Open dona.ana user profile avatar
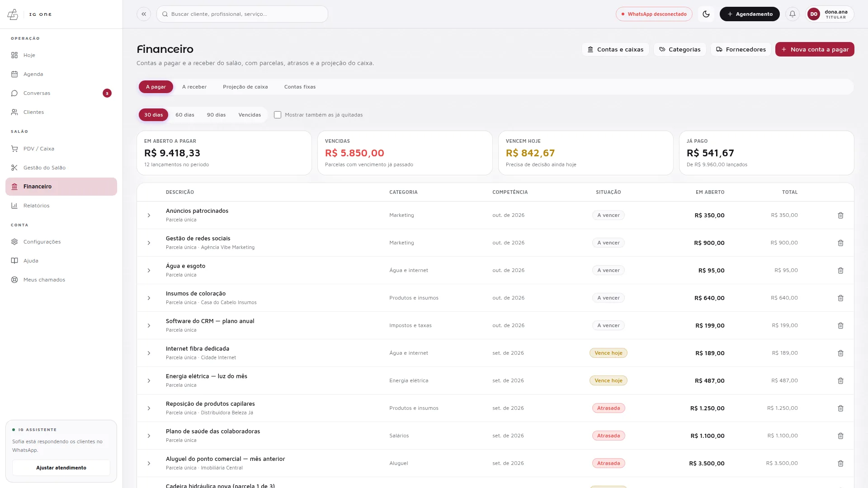The width and height of the screenshot is (868, 488). click(814, 14)
